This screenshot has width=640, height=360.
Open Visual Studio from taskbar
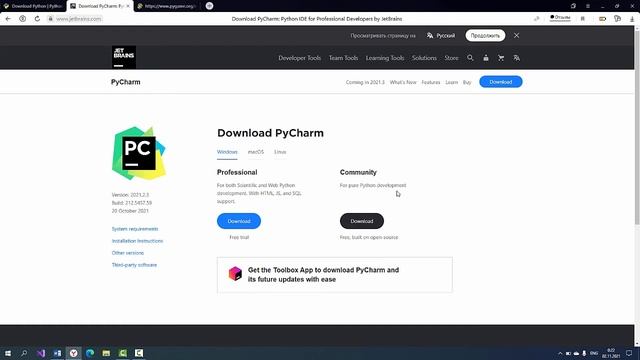click(x=41, y=353)
